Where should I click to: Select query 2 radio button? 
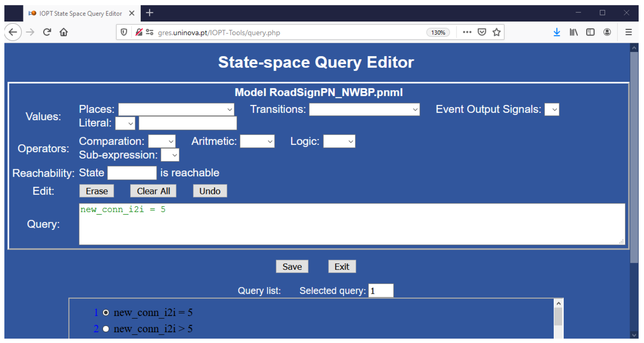106,329
